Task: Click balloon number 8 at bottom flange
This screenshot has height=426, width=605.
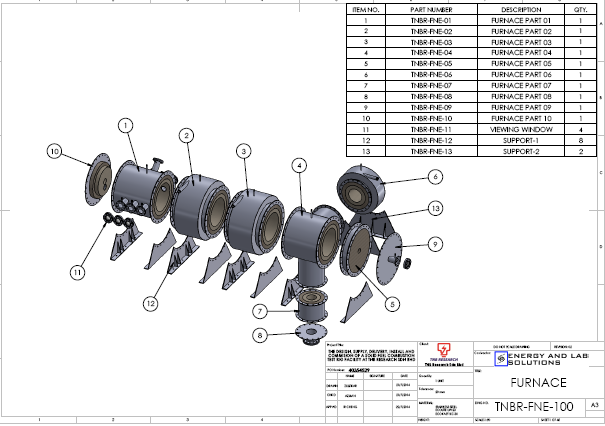Action: pos(259,337)
